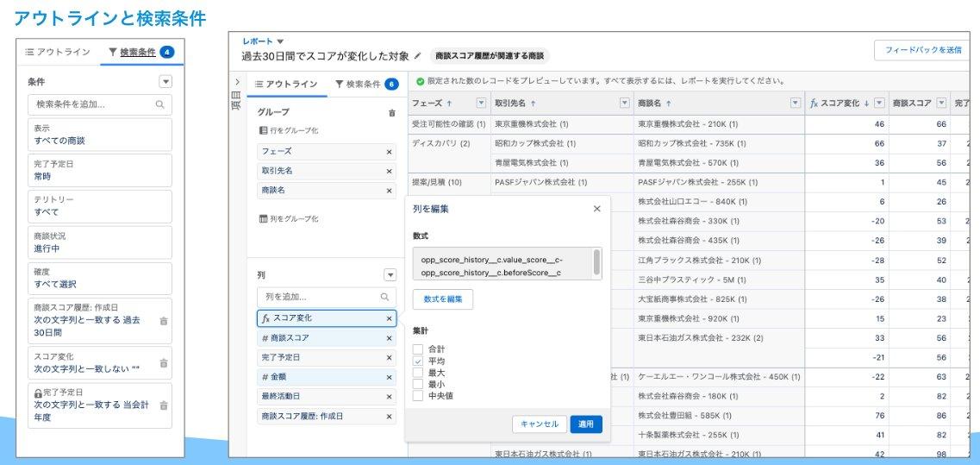The height and width of the screenshot is (465, 980).
Task: Remove the 商談スコア履歴: 作成日 column chip
Action: click(389, 416)
